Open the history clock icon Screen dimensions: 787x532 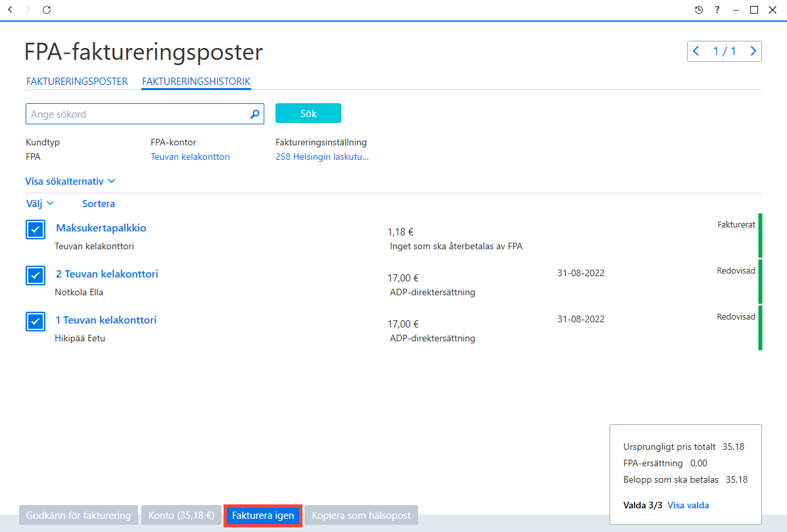point(699,10)
